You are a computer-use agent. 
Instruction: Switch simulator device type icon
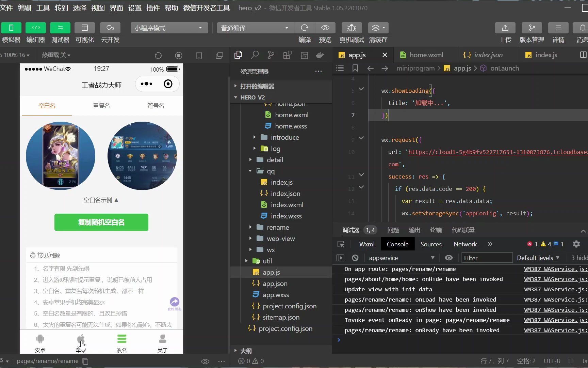(x=199, y=55)
